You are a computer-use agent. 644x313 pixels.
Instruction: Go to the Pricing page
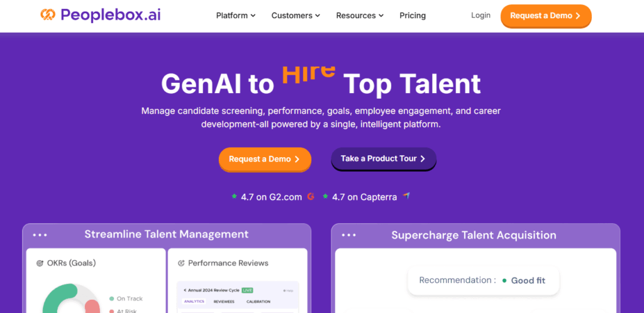point(413,15)
